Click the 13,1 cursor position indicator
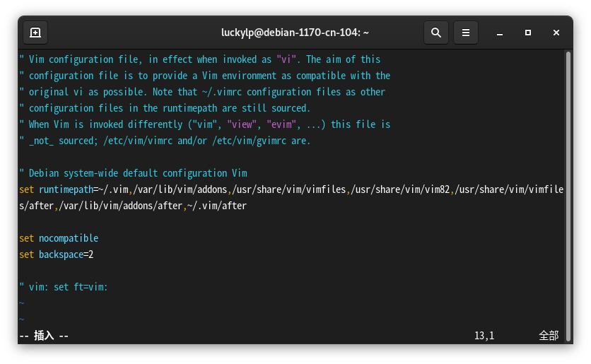The image size is (591, 364). (x=484, y=336)
